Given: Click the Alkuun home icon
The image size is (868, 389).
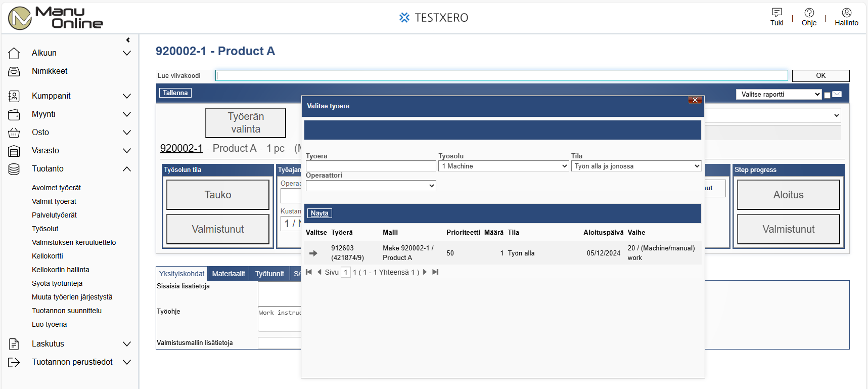Looking at the screenshot, I should point(14,53).
